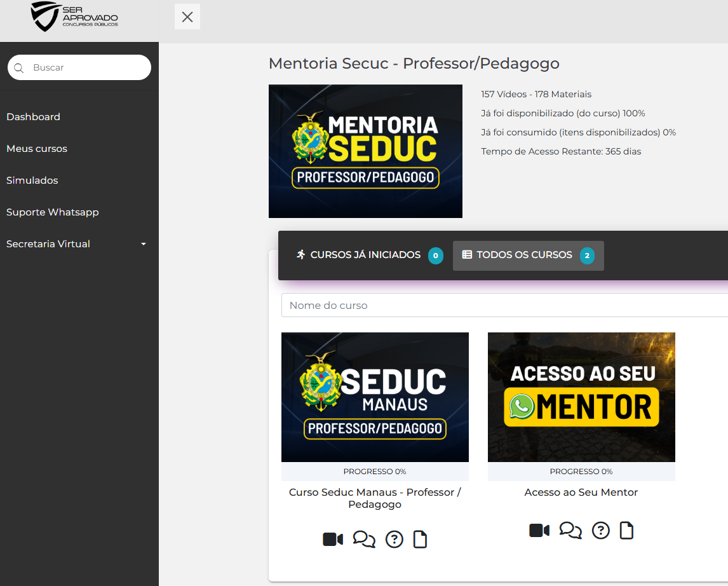This screenshot has width=728, height=586.
Task: Open document icon under Acesso ao Seu Mentor
Action: click(626, 530)
